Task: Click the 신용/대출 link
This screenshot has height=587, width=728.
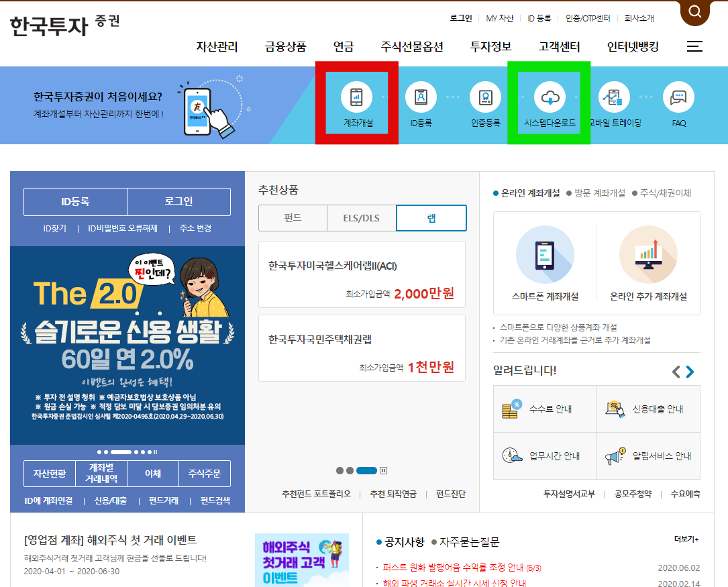Action: pos(111,500)
